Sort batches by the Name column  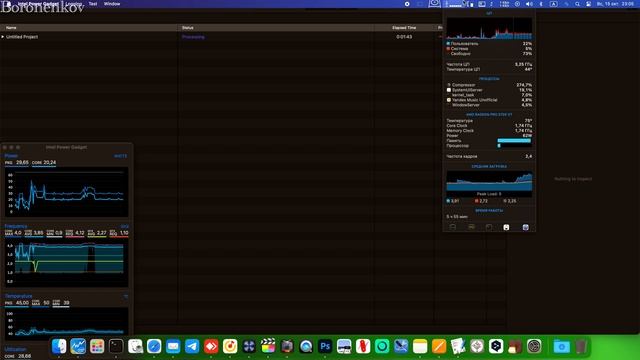point(11,28)
